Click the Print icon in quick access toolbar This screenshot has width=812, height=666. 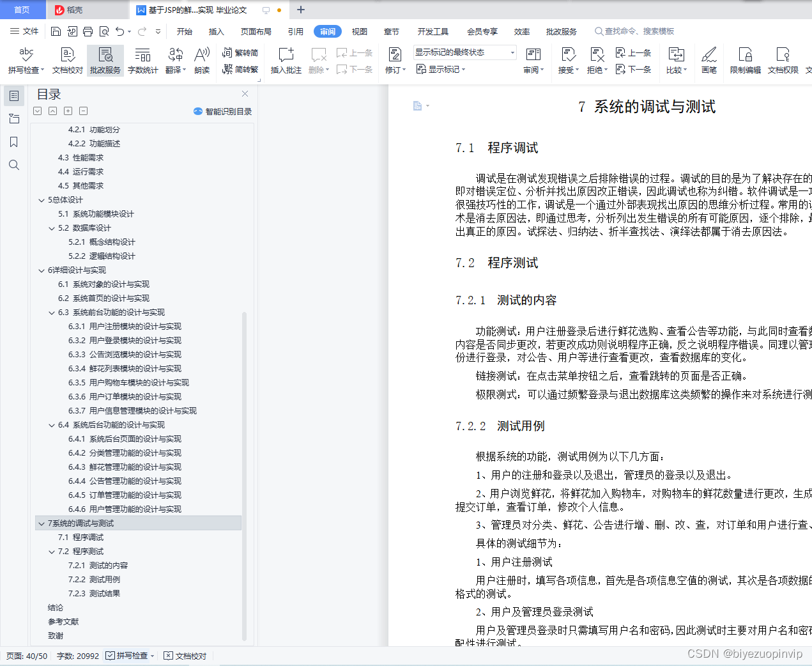click(88, 31)
